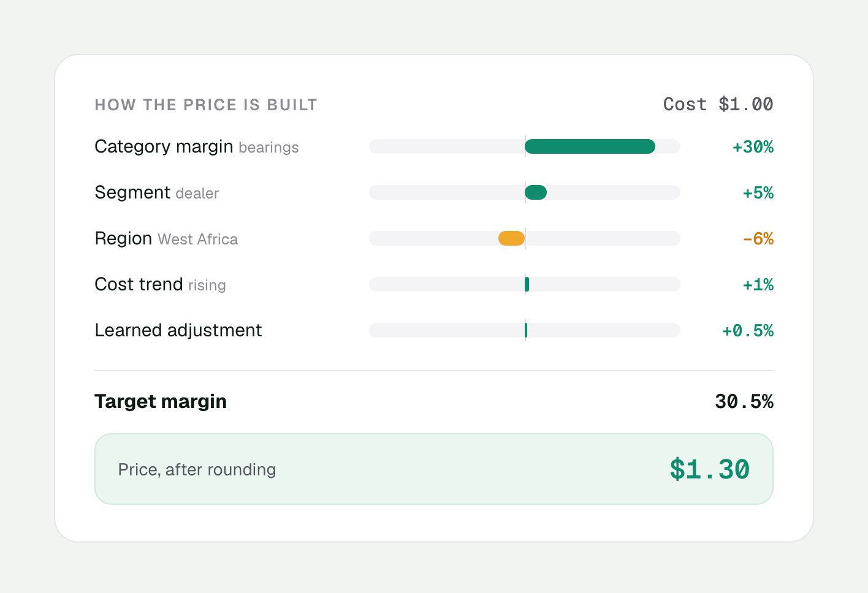Select the Learned adjustment label
Image resolution: width=868 pixels, height=593 pixels.
pyautogui.click(x=178, y=330)
